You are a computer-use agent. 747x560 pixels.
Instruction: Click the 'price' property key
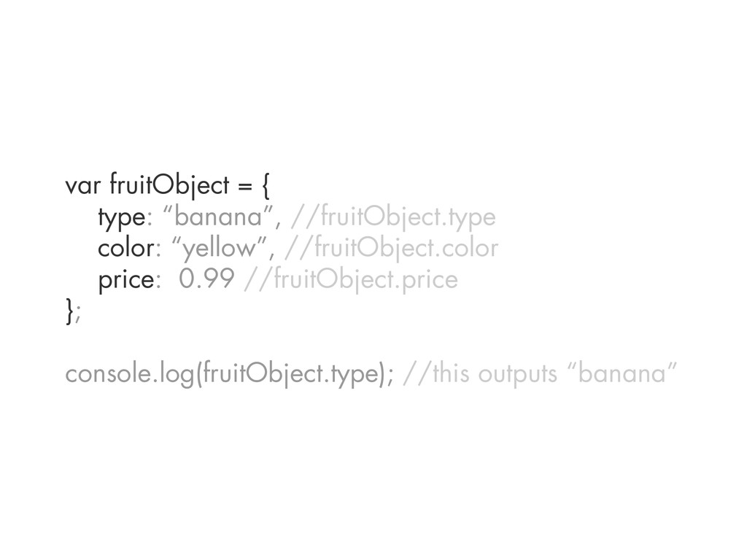(x=126, y=280)
